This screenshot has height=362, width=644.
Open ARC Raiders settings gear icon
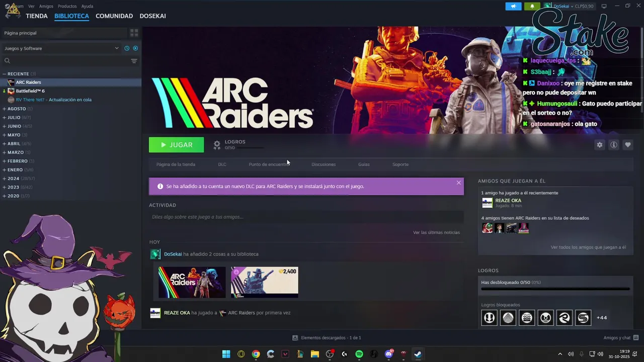599,145
